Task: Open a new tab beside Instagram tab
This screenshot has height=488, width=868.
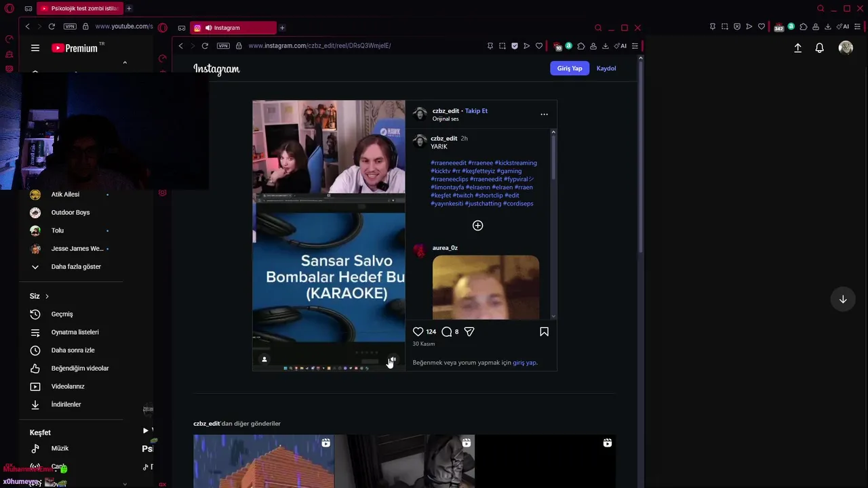Action: pos(282,28)
